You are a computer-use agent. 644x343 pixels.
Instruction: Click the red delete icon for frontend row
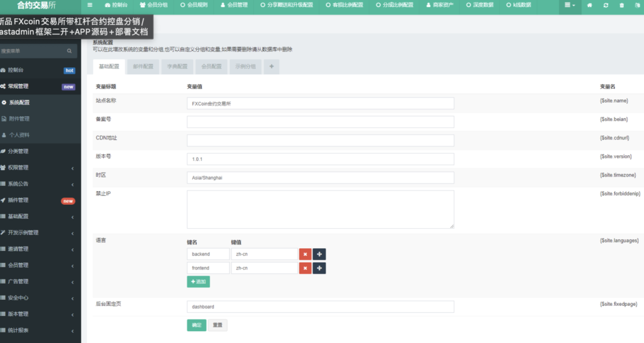[305, 268]
